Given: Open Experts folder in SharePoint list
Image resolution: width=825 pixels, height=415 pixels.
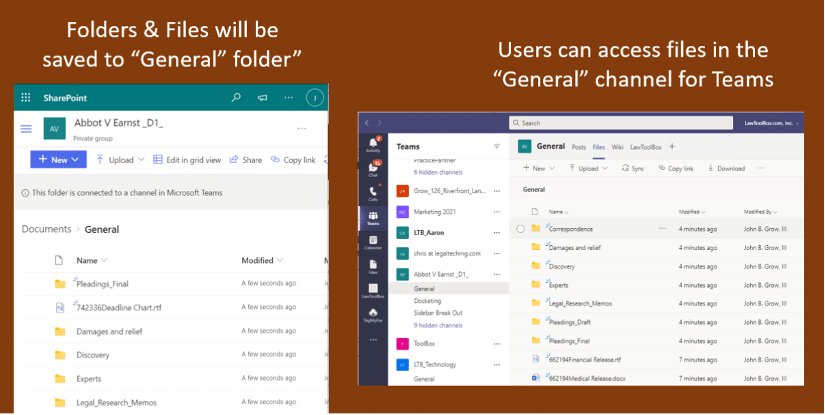Looking at the screenshot, I should pyautogui.click(x=88, y=379).
